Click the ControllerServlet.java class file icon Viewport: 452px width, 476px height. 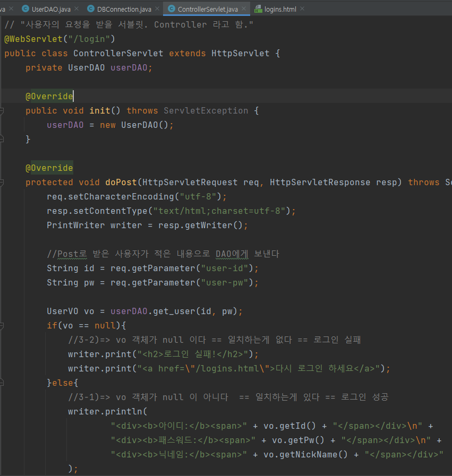(172, 9)
